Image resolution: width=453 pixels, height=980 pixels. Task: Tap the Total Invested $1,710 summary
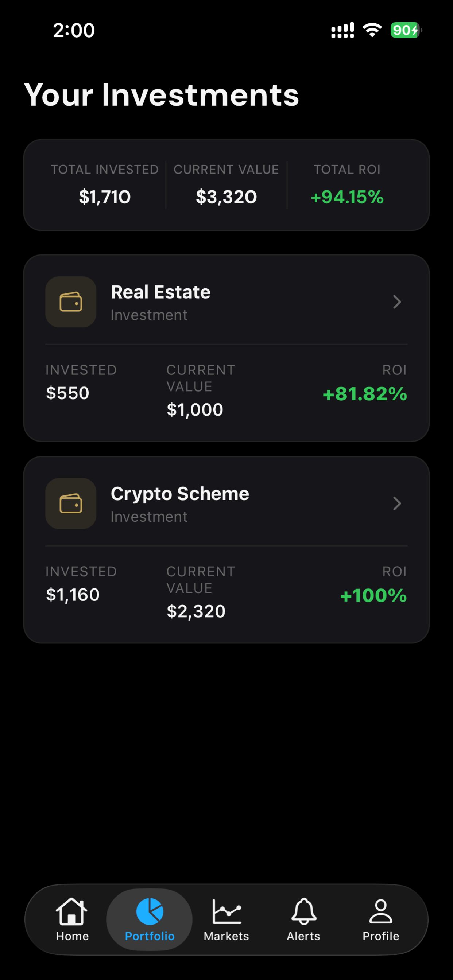(x=105, y=197)
